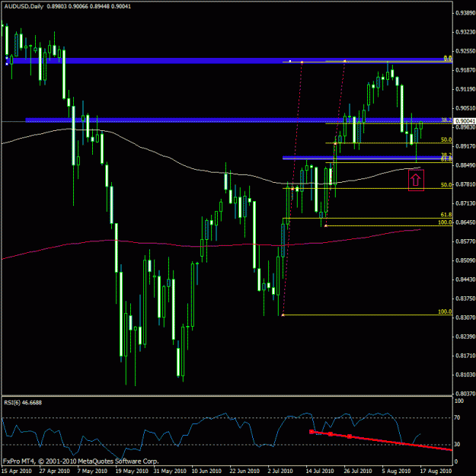476x476 pixels.
Task: Click the 19 May 2010 date label
Action: click(132, 471)
